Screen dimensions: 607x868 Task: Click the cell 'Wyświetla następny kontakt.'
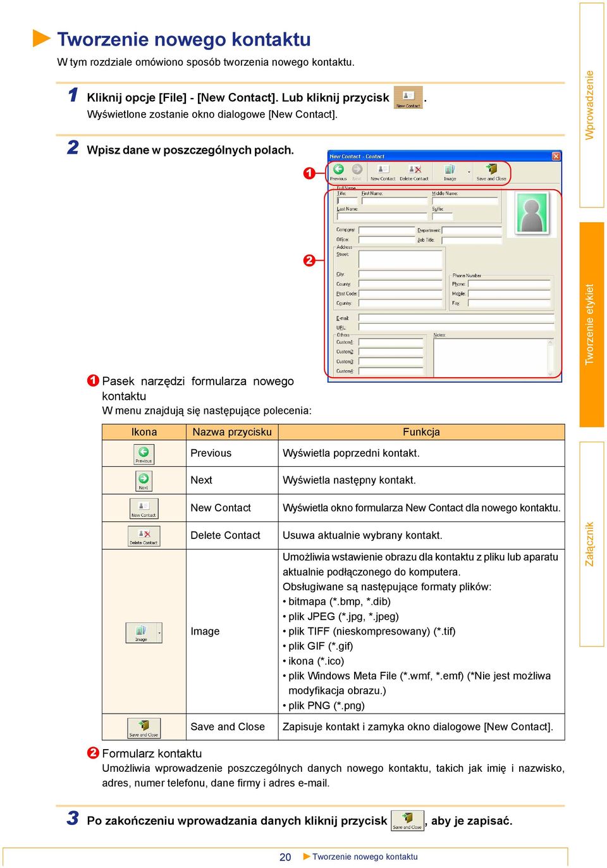[x=349, y=480]
